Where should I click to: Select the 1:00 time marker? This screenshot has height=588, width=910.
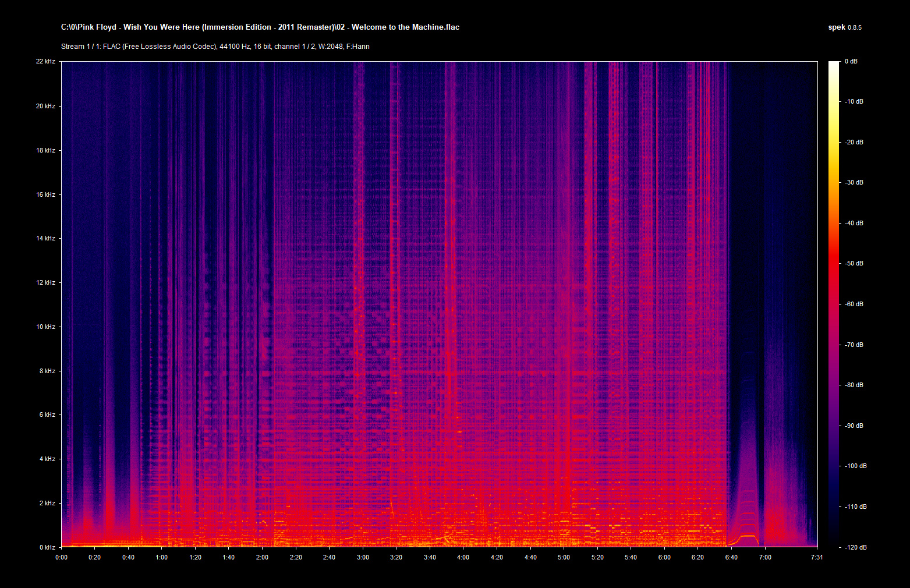[162, 557]
